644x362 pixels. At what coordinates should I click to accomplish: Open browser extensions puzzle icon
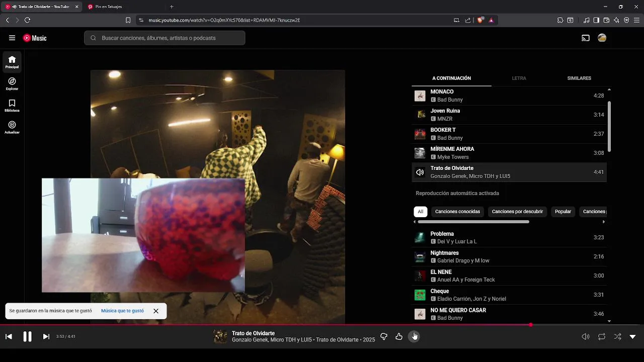coord(560,20)
